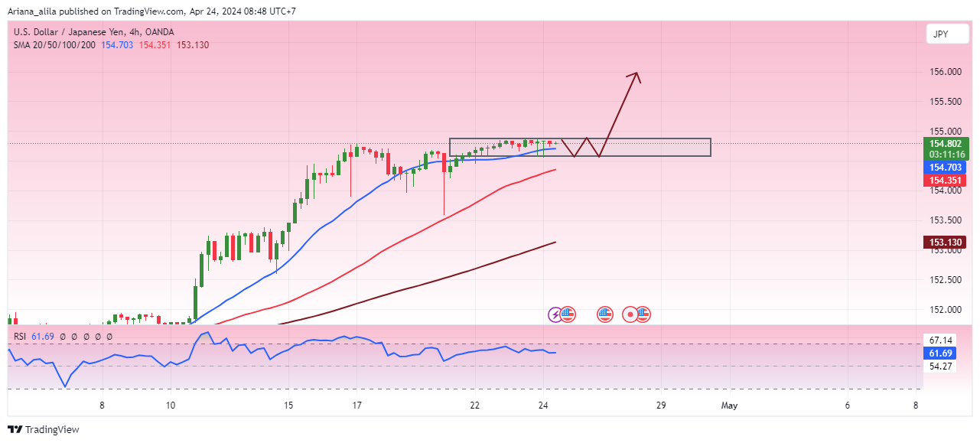Click the May label on the time axis

point(729,406)
